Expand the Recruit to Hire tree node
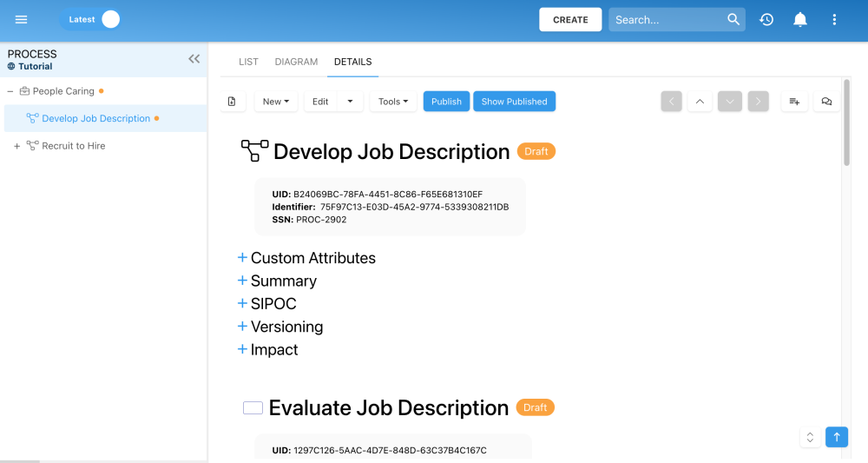868x463 pixels. click(16, 146)
